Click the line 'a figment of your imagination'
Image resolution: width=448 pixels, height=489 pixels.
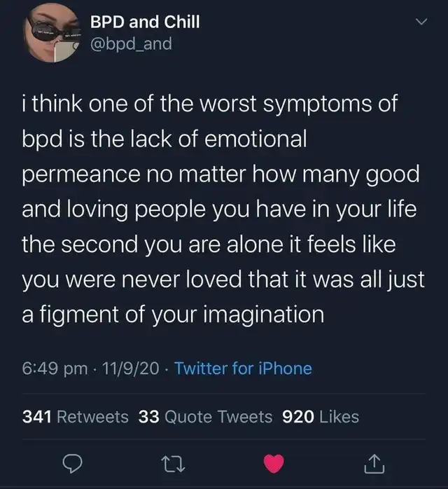174,315
